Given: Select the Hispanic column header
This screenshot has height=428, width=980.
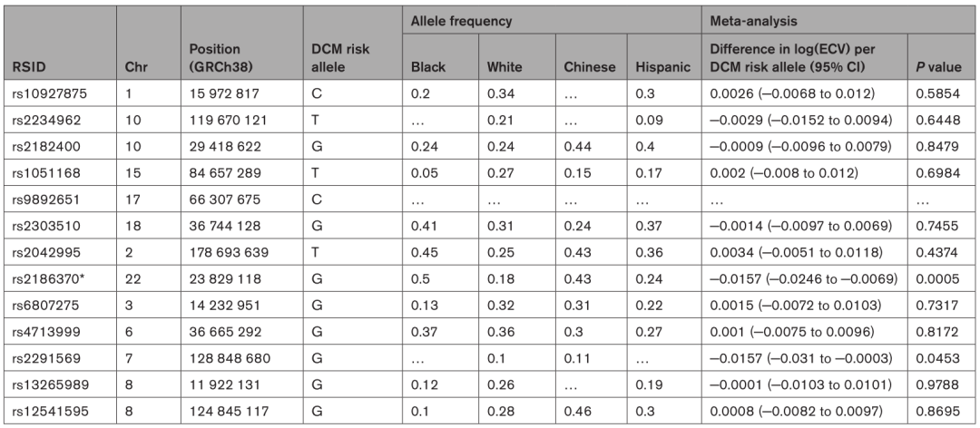Looking at the screenshot, I should 665,66.
